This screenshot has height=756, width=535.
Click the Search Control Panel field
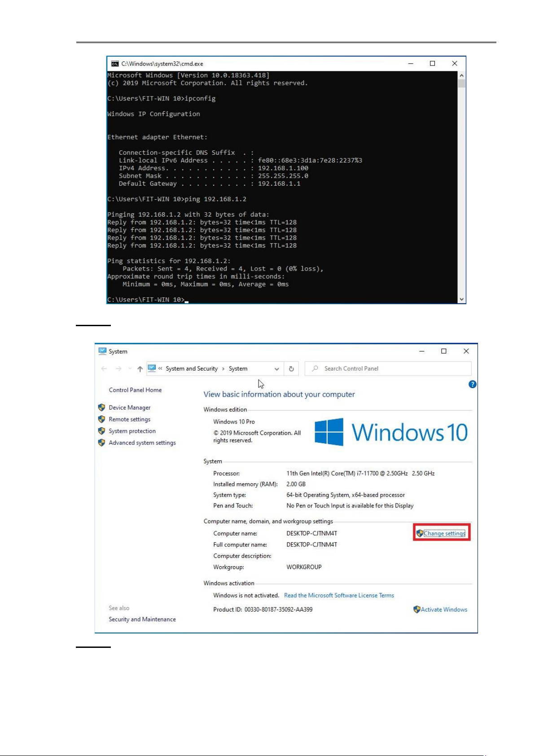[x=388, y=368]
